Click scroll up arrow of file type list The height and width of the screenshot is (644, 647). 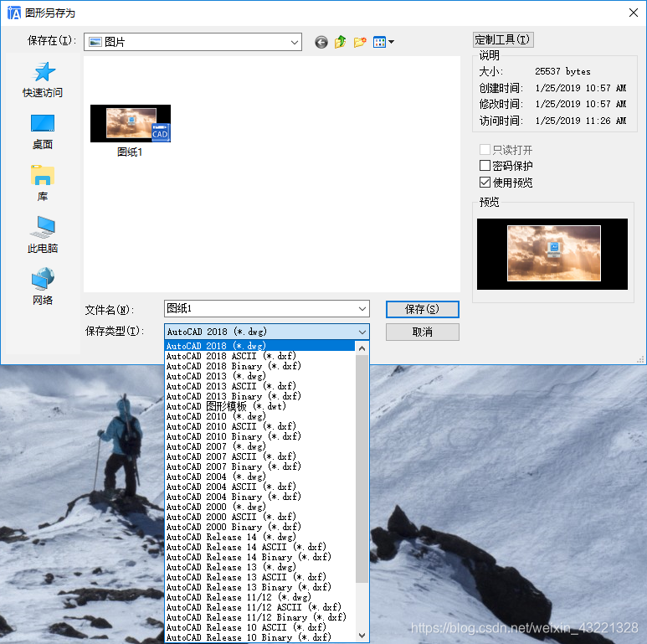coord(362,348)
